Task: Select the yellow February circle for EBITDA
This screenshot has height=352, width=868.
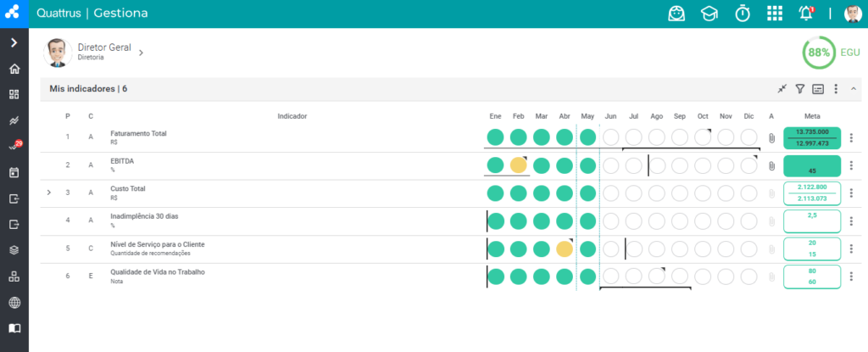Action: 518,165
